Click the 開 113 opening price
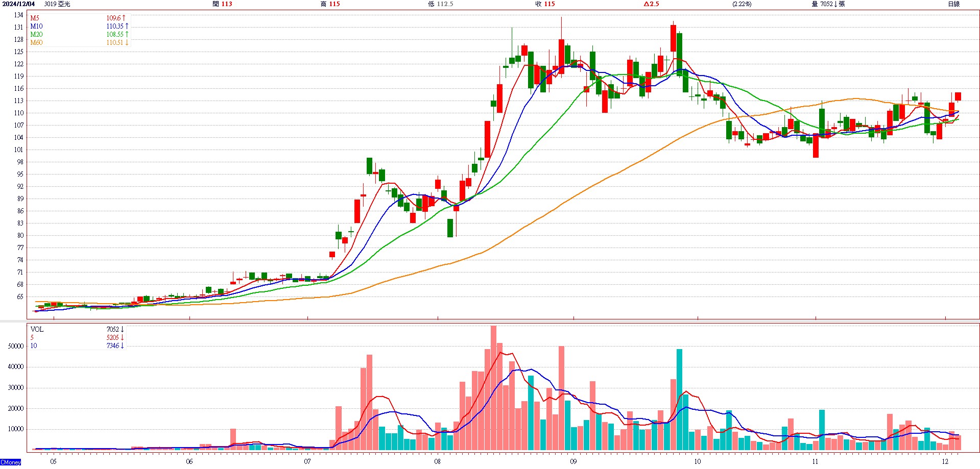980x469 pixels. pyautogui.click(x=222, y=4)
